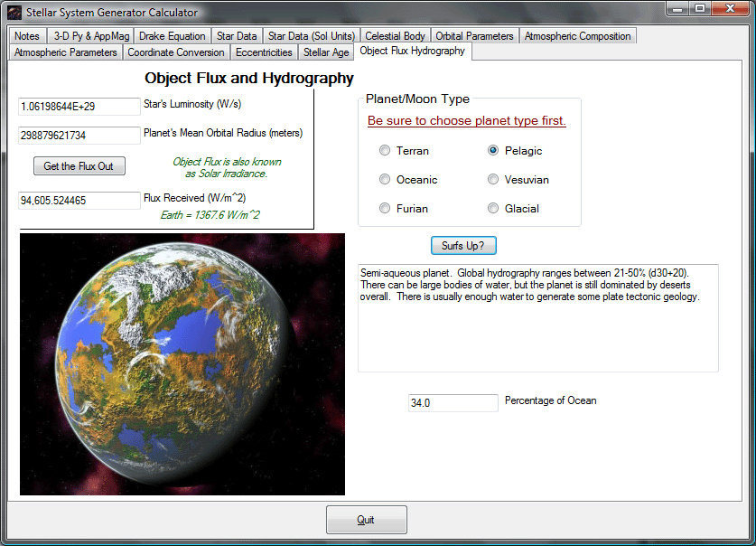Click the 'Object Flux is also known as Solar Irradiance.' note
Viewport: 756px width, 546px height.
[227, 167]
